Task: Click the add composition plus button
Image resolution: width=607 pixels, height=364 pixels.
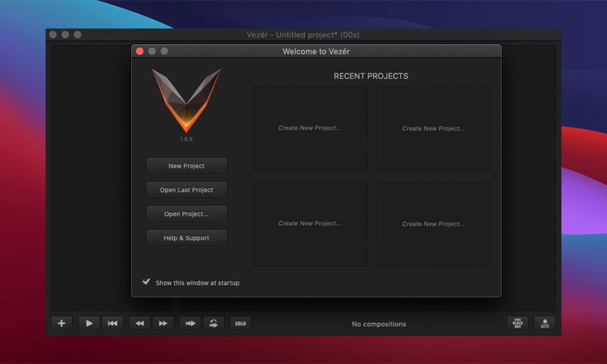Action: (61, 323)
